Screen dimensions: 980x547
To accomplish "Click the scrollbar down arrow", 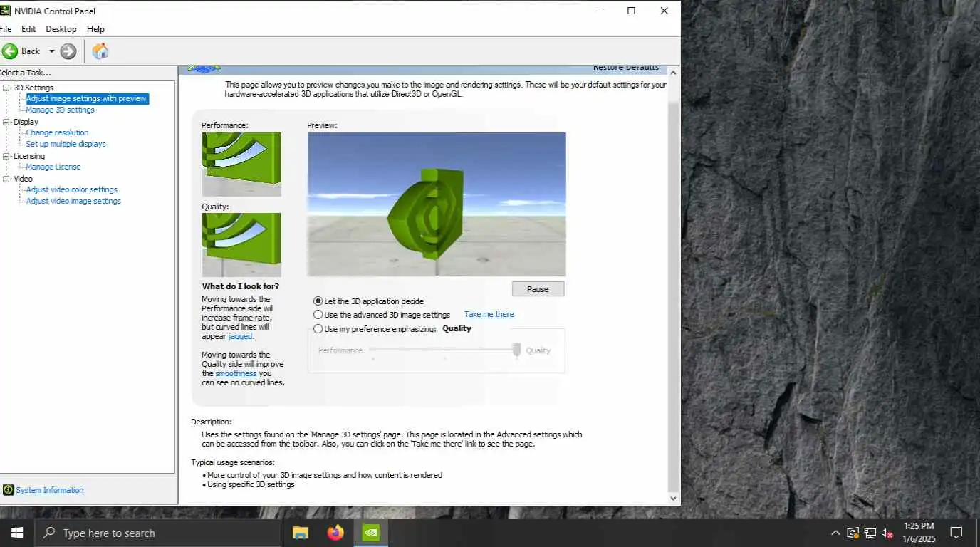I will [674, 499].
